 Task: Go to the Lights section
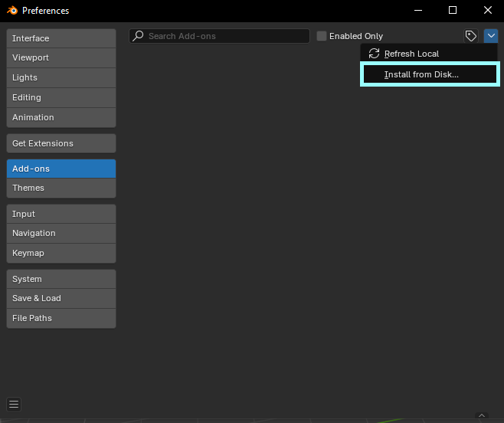pyautogui.click(x=61, y=77)
